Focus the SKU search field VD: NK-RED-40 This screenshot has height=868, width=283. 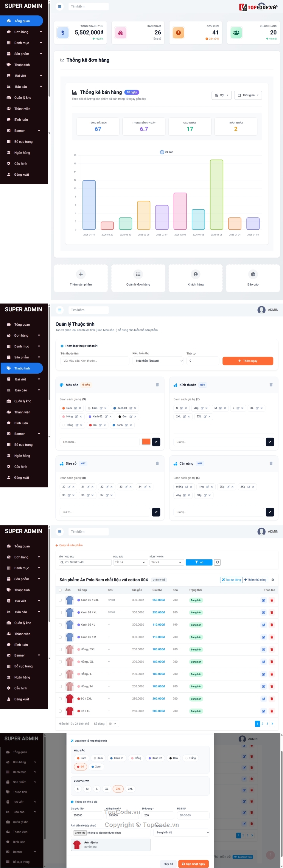[85, 562]
